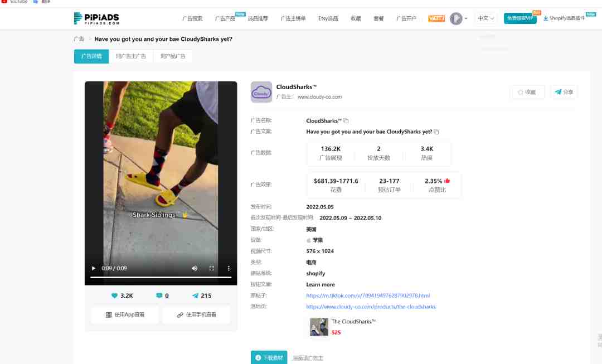Download the Shopify plugin from the header
This screenshot has height=364, width=602.
564,18
